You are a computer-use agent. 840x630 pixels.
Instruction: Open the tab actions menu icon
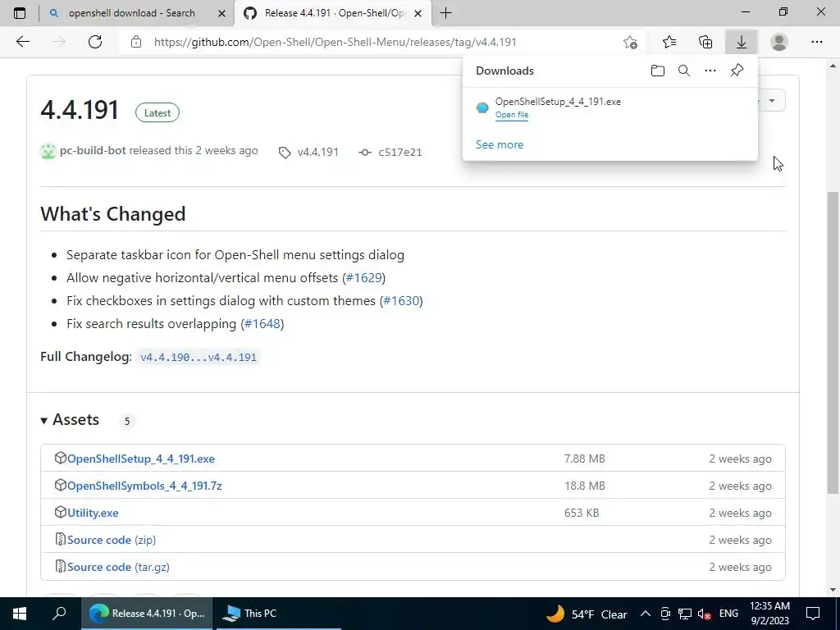pyautogui.click(x=20, y=13)
